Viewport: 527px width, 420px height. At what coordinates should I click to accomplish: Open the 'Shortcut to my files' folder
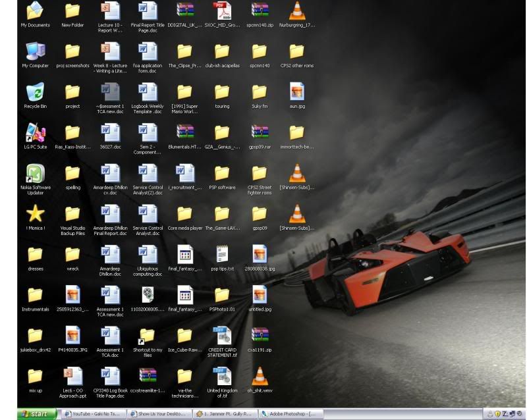click(x=147, y=336)
